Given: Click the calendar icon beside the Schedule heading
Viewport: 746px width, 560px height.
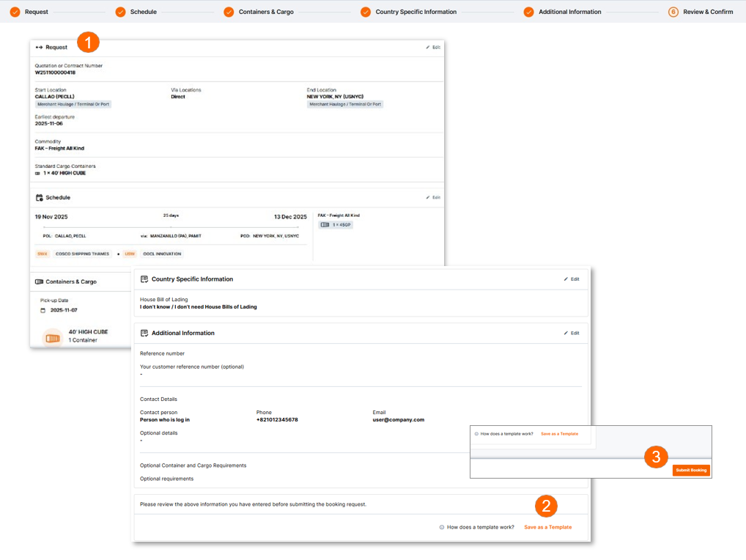Looking at the screenshot, I should (40, 198).
